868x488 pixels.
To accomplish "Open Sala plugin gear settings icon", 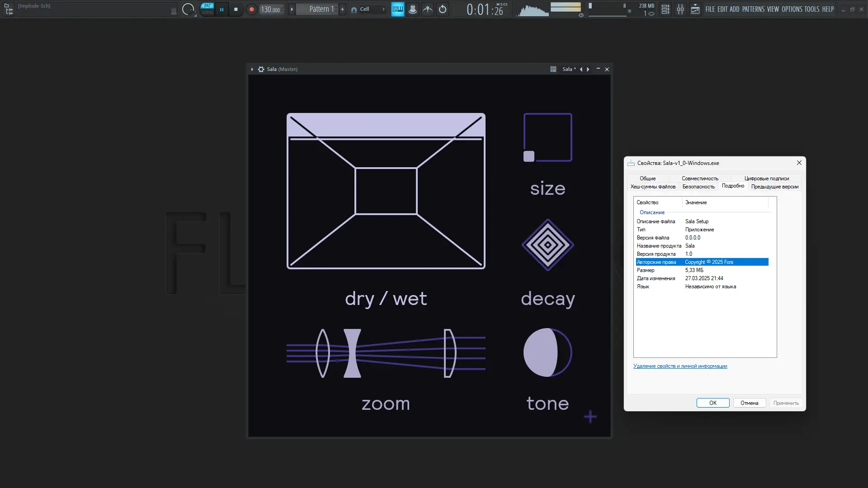I will [x=261, y=69].
